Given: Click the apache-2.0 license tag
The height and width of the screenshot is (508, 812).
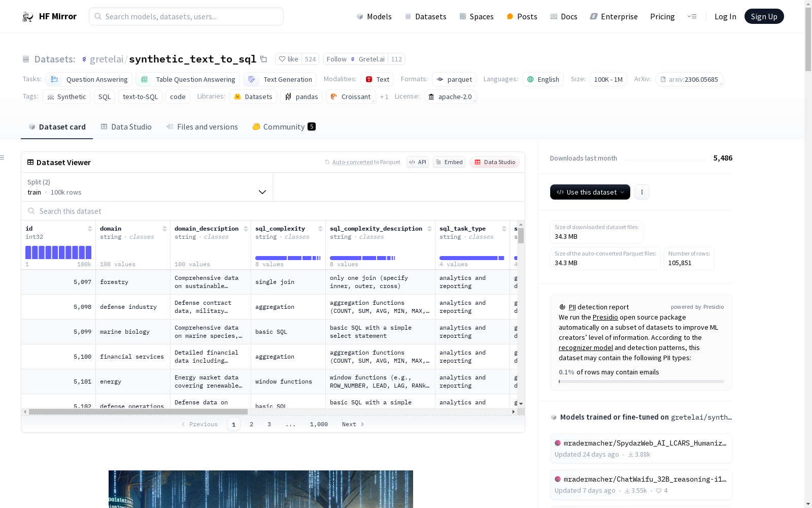Looking at the screenshot, I should 450,97.
